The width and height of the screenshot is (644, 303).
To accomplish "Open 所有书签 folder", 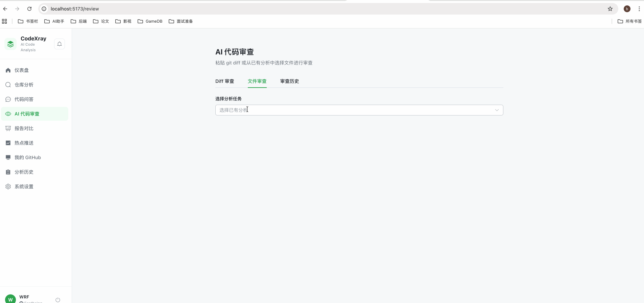I will (x=629, y=21).
